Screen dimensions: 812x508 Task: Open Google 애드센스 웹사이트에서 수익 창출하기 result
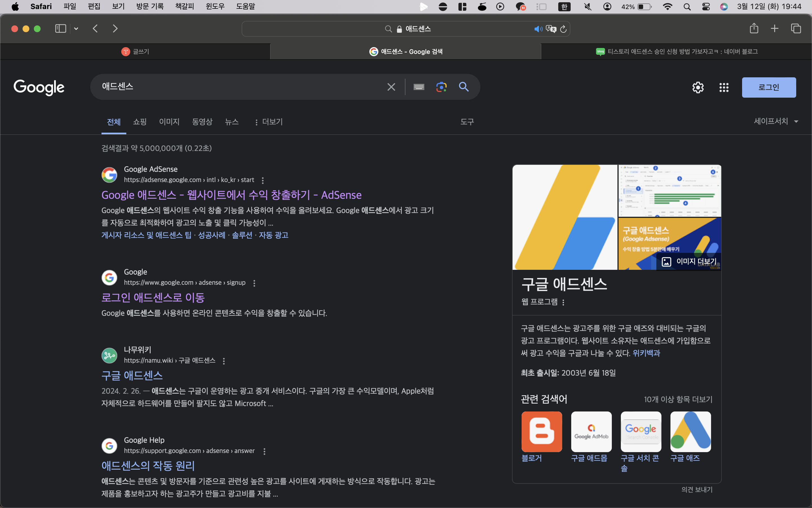[231, 195]
